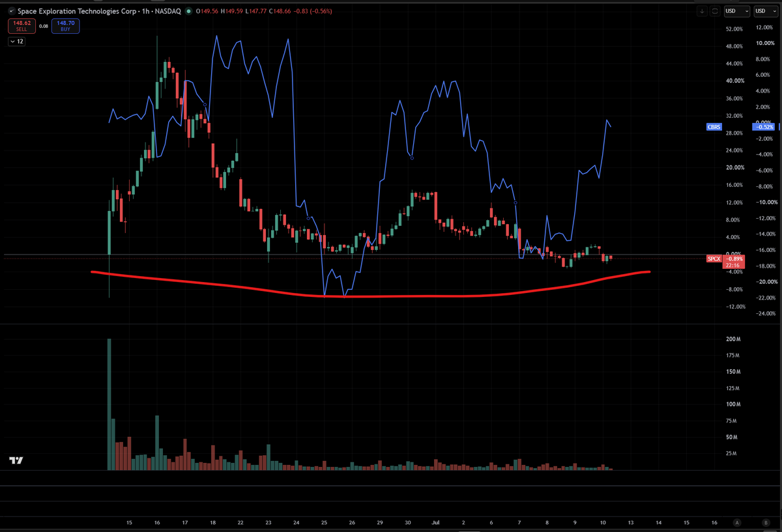Click the -0.89% red price scale tag
The width and height of the screenshot is (782, 532).
point(734,259)
